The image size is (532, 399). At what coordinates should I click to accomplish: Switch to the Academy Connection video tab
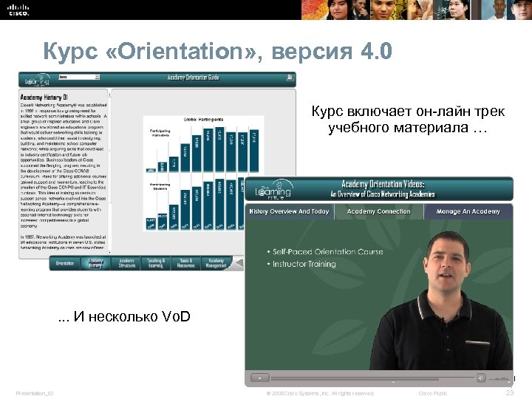tap(378, 211)
